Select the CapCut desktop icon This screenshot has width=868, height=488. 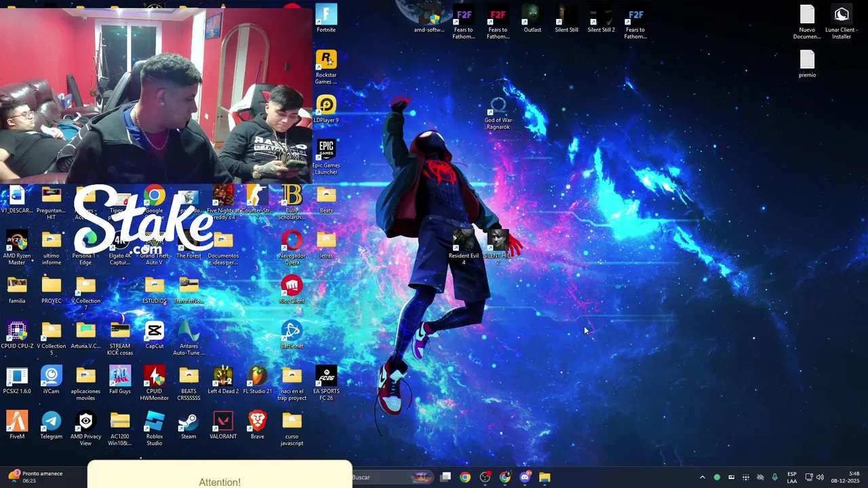click(x=155, y=335)
